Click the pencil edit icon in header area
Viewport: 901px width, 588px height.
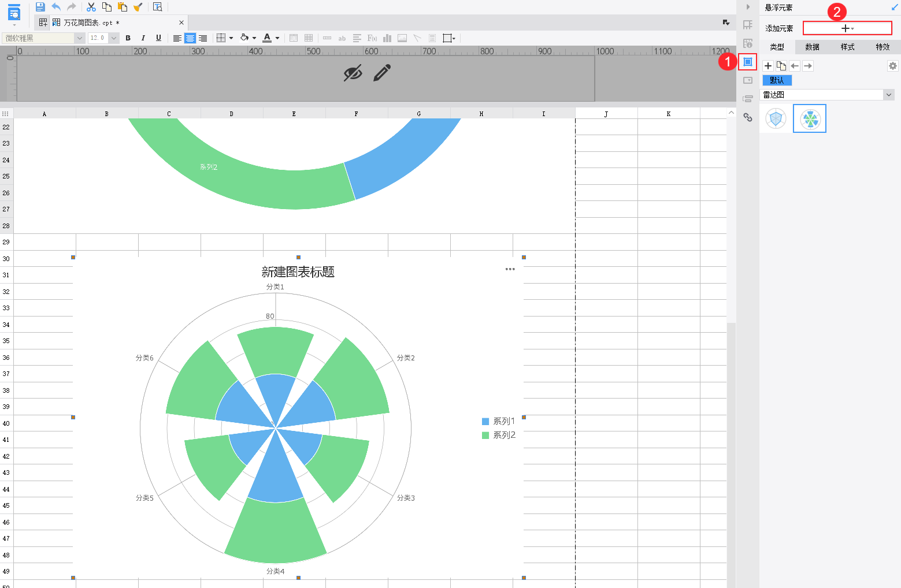coord(382,73)
